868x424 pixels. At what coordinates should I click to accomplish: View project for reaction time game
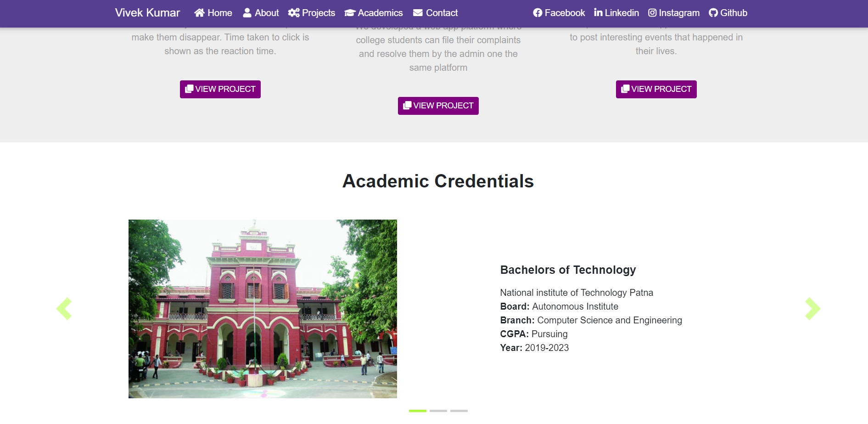(x=220, y=89)
